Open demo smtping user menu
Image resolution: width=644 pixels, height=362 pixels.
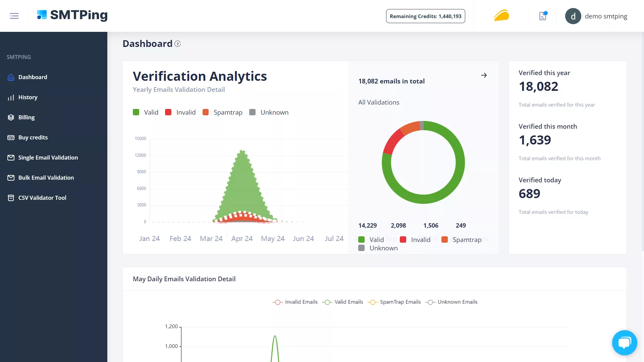coord(606,16)
